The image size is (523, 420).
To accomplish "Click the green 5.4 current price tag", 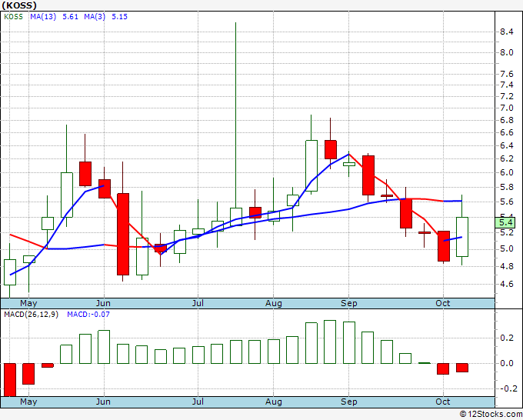I will tap(505, 222).
